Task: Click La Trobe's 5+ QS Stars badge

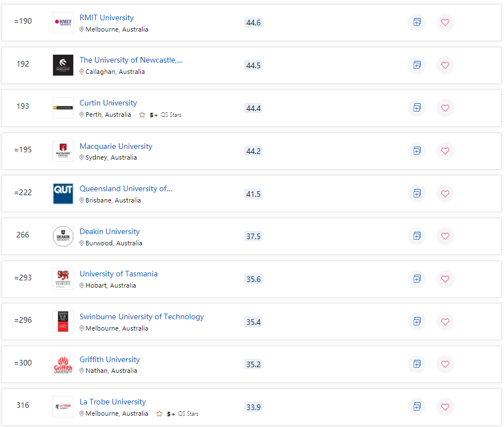Action: coord(183,414)
